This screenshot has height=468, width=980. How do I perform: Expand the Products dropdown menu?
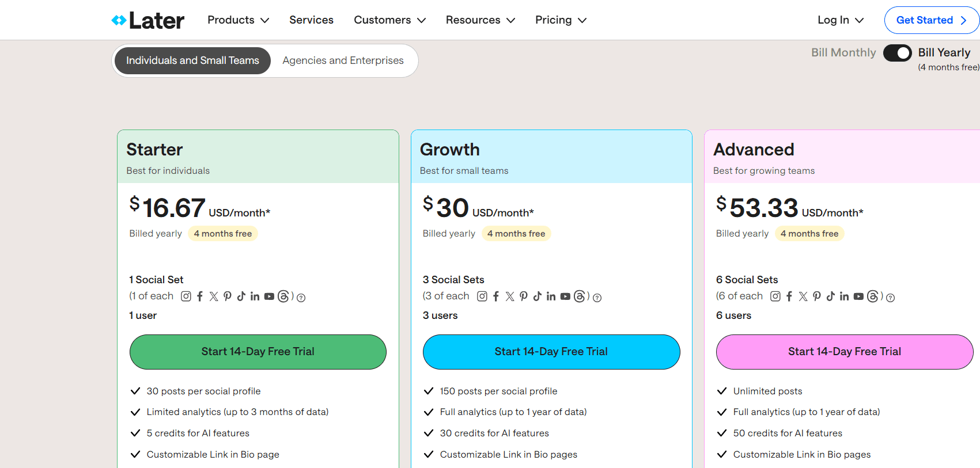click(238, 20)
